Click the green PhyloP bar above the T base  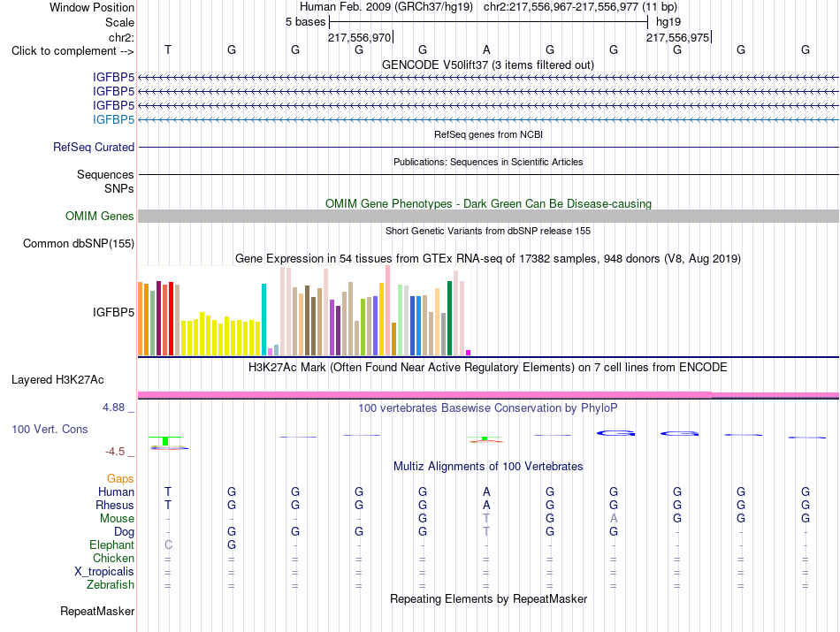pyautogui.click(x=165, y=441)
